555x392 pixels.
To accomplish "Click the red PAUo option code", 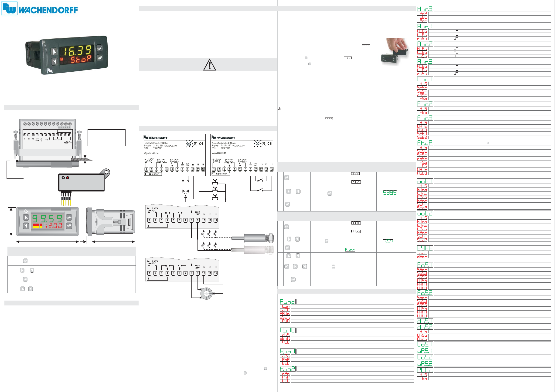I will (285, 314).
